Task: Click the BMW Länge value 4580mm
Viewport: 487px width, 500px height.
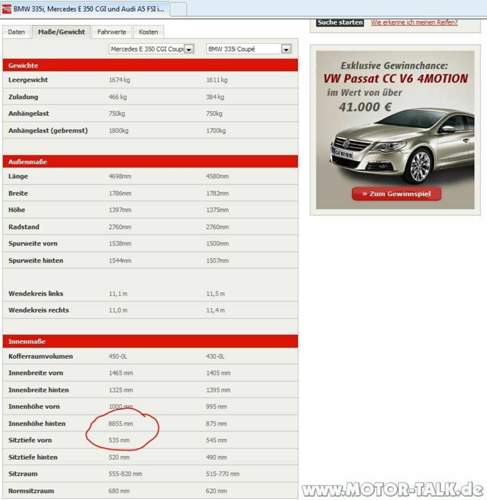Action: [x=217, y=176]
